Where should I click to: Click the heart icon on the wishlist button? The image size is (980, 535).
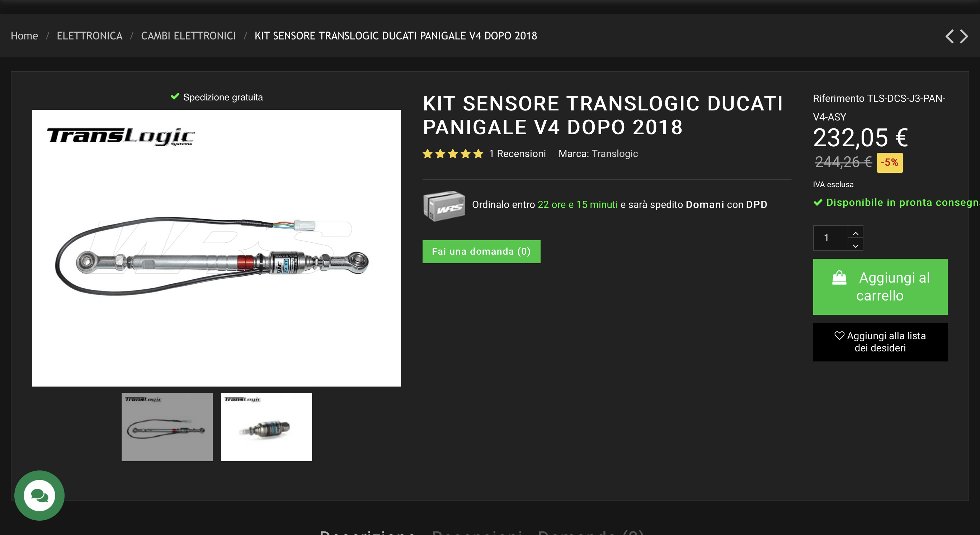839,335
